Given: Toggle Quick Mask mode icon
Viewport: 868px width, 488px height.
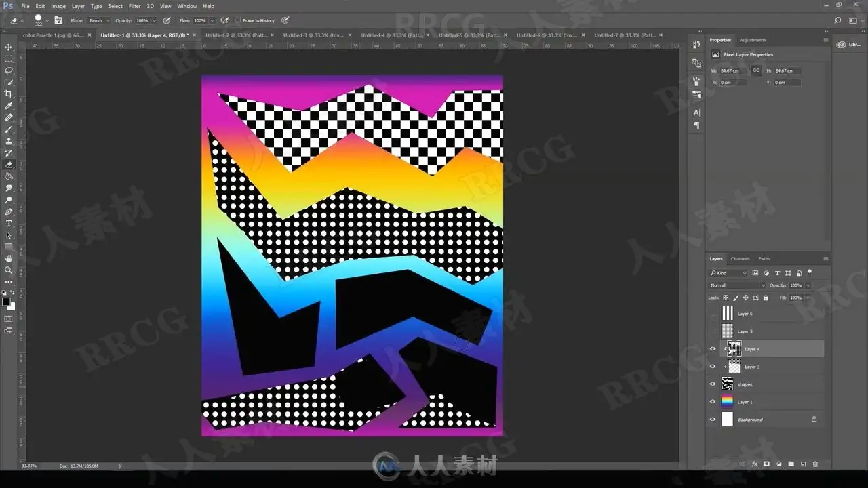Looking at the screenshot, I should 9,319.
